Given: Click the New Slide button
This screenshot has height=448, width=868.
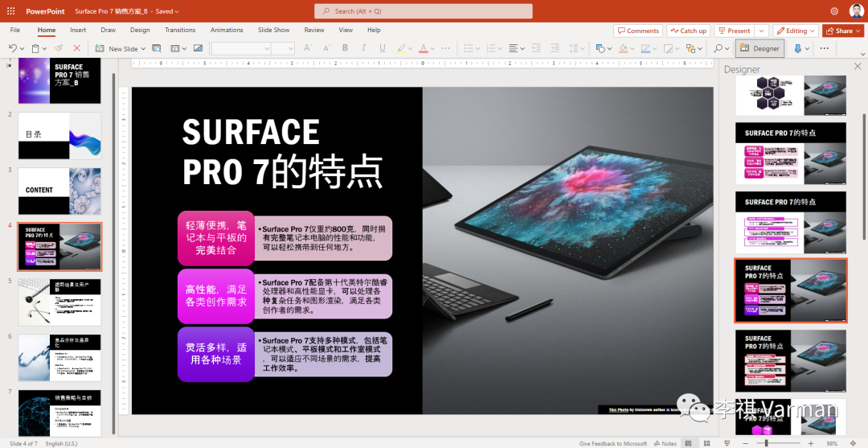Looking at the screenshot, I should pyautogui.click(x=117, y=49).
